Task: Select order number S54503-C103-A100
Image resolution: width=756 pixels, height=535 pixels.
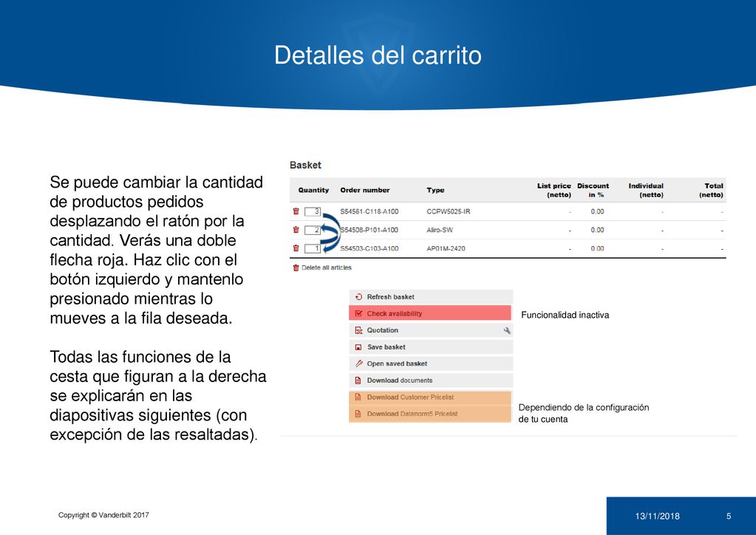Action: tap(370, 249)
